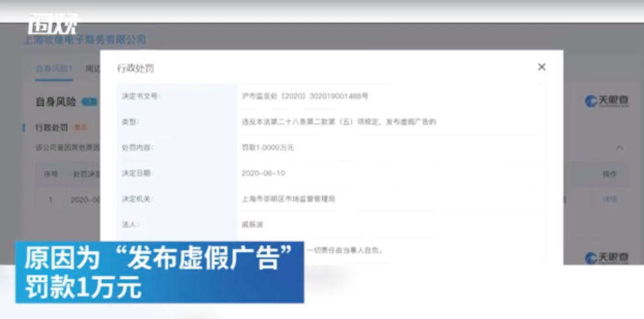The width and height of the screenshot is (644, 319).
Task: Click the 面观 watermark logo
Action: point(52,24)
